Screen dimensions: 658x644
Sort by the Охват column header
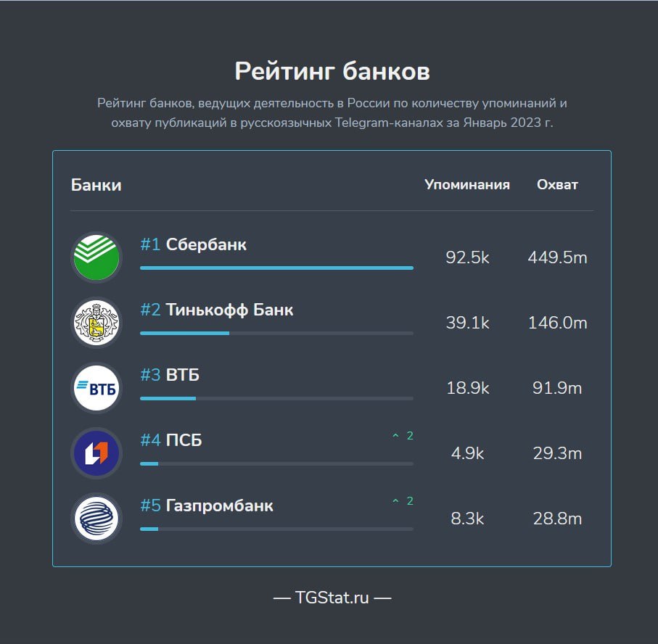(x=557, y=185)
